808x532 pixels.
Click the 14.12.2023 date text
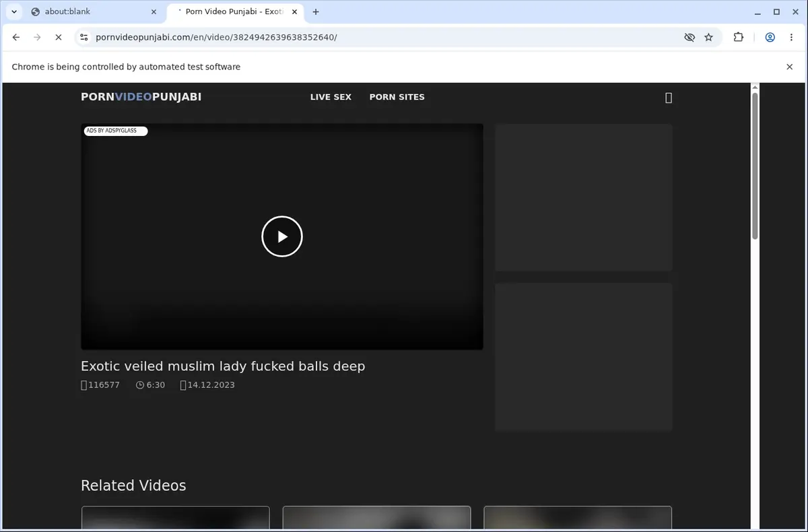point(211,385)
